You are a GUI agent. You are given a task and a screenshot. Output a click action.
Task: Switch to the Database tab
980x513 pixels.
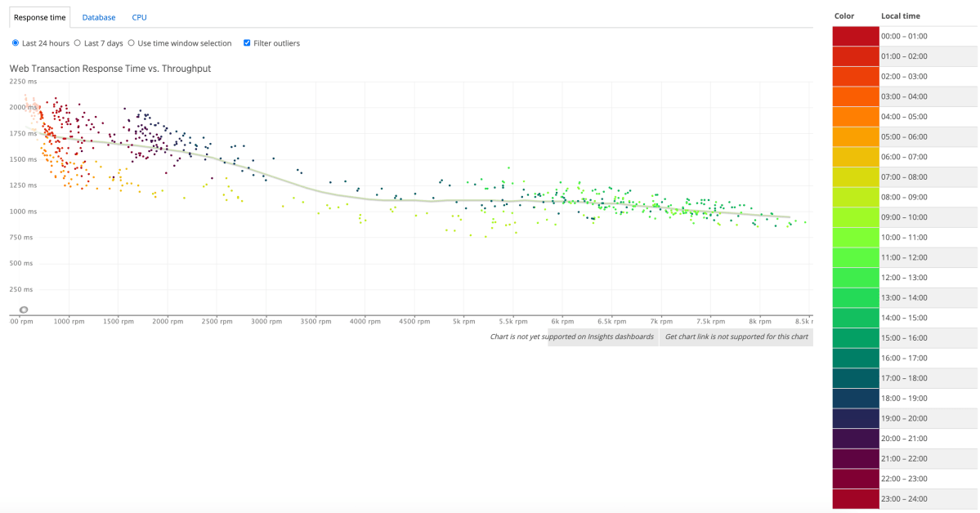tap(98, 16)
